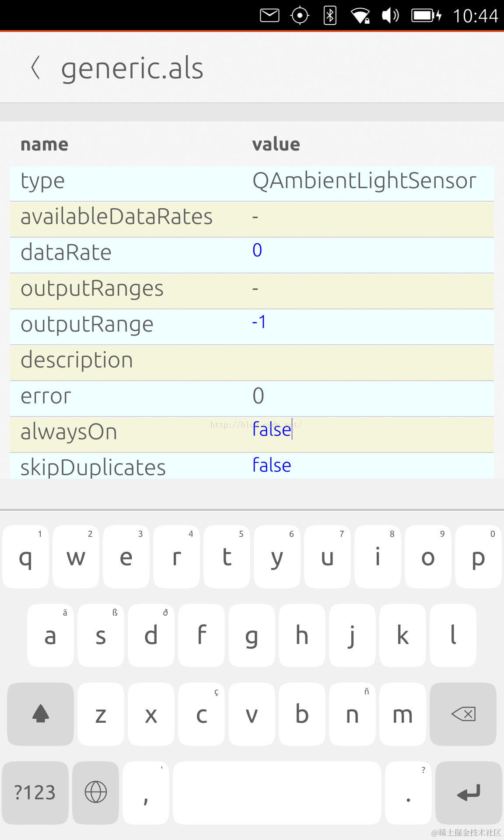Screen dimensions: 504x840
Task: Open the sound volume indicator
Action: [x=390, y=16]
